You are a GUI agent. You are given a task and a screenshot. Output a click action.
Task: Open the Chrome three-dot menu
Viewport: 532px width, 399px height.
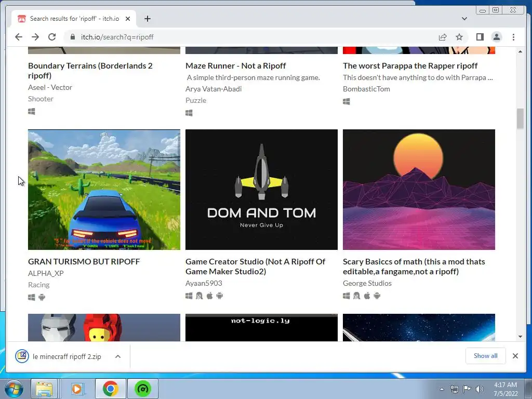[x=513, y=37]
